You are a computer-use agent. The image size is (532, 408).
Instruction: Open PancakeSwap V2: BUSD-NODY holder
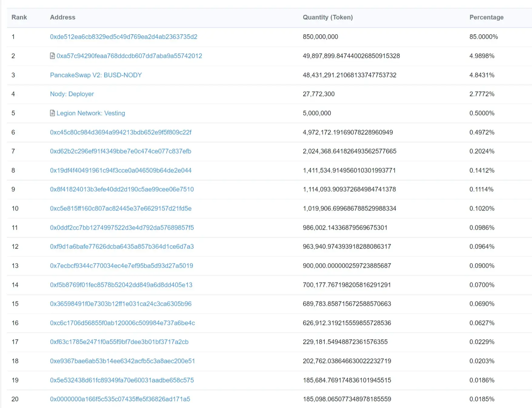tap(96, 75)
